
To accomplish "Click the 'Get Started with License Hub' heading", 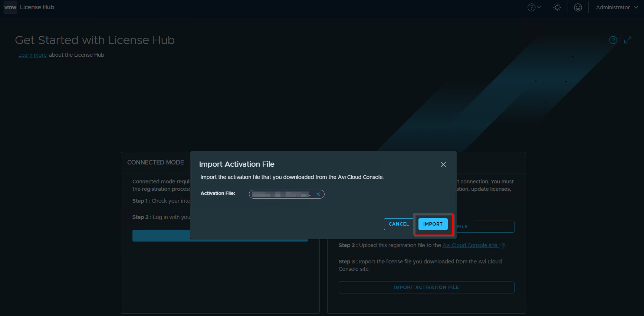I will (x=95, y=40).
